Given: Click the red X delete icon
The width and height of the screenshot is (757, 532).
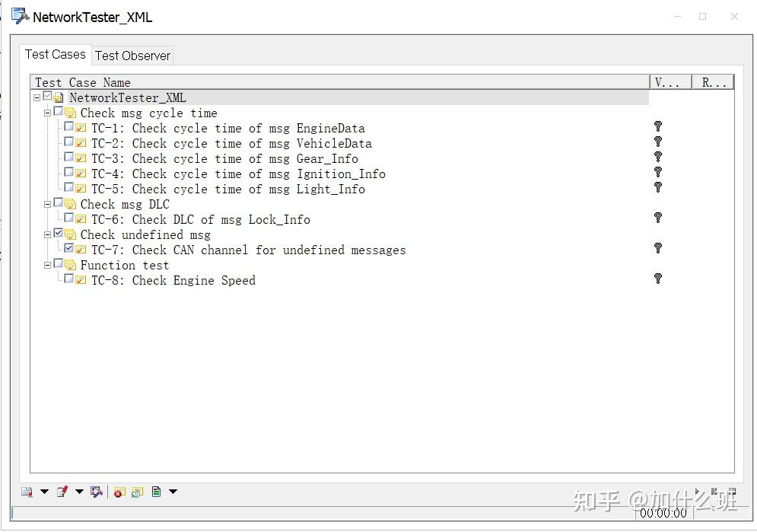Looking at the screenshot, I should coord(118,492).
